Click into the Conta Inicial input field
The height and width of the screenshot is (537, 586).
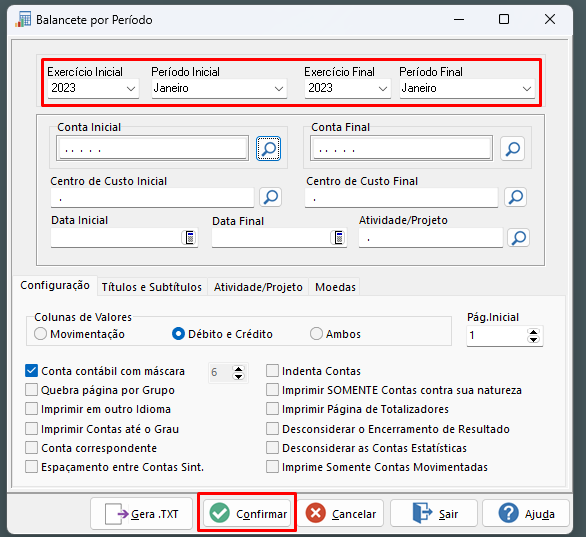152,149
